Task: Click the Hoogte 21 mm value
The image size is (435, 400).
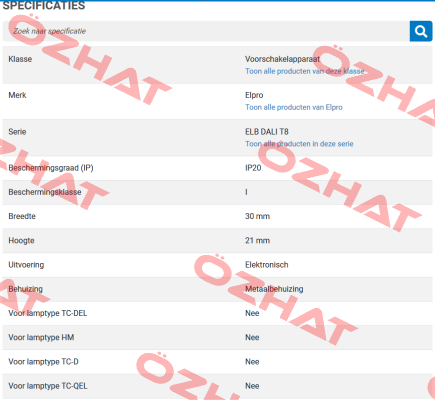Action: click(x=257, y=241)
